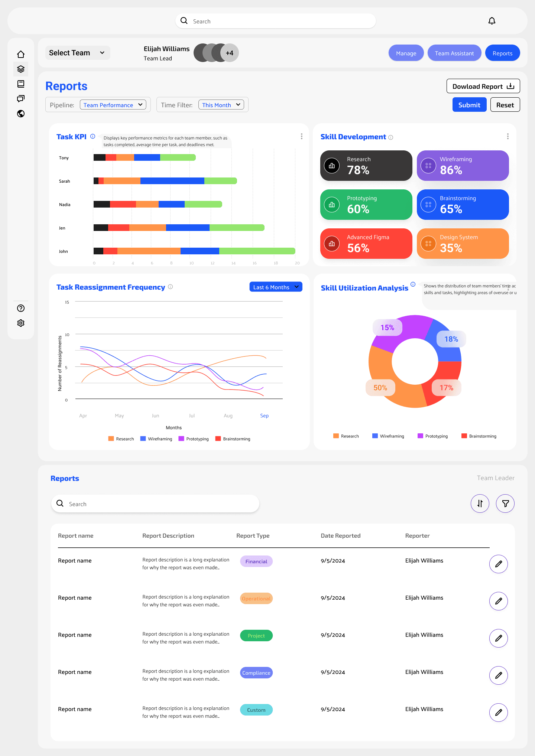Image resolution: width=535 pixels, height=756 pixels.
Task: Select the layers icon in sidebar
Action: click(x=21, y=69)
